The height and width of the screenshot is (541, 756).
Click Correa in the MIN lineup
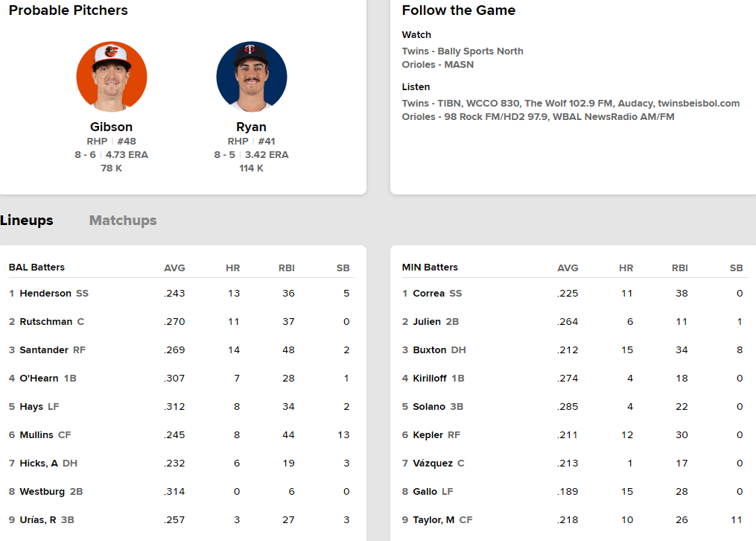click(428, 294)
